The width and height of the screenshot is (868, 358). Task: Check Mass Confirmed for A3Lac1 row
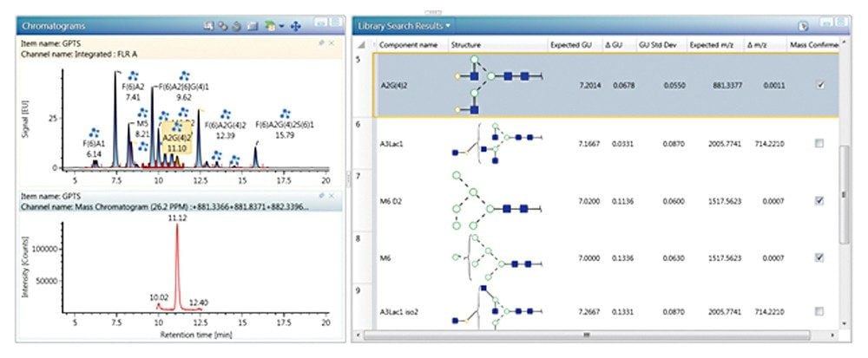[819, 144]
